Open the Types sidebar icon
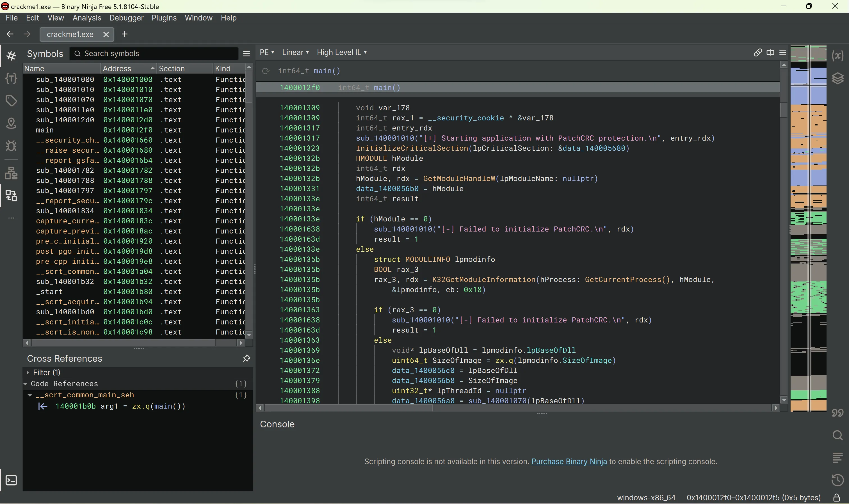 11,79
